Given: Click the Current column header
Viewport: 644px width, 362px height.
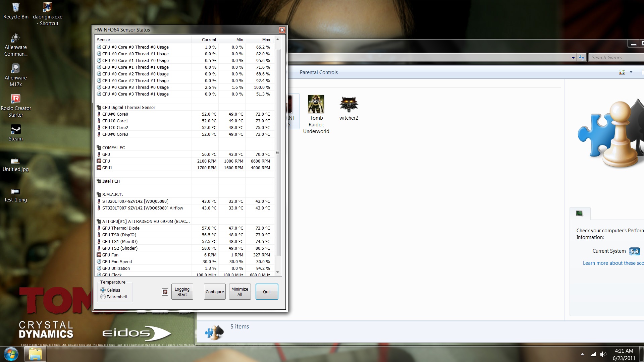Looking at the screenshot, I should click(205, 40).
